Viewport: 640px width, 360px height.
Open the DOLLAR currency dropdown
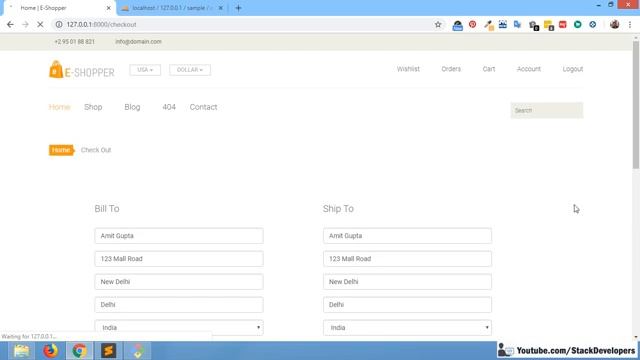point(190,70)
